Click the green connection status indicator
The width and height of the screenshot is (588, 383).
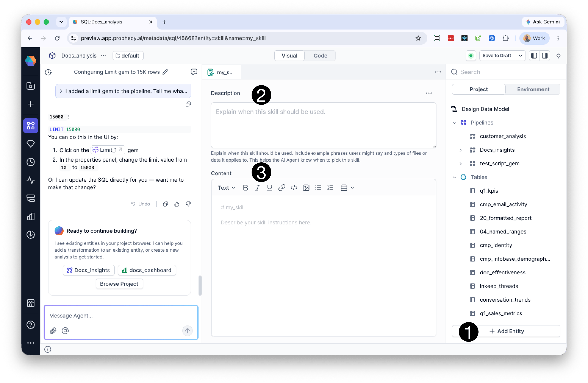point(471,55)
